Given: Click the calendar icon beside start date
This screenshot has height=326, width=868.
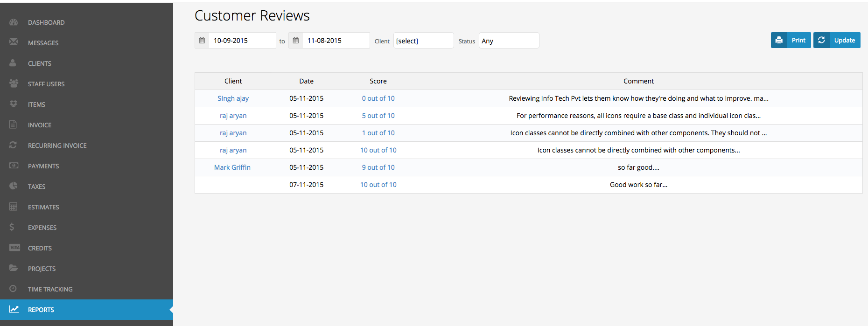Looking at the screenshot, I should pyautogui.click(x=202, y=41).
